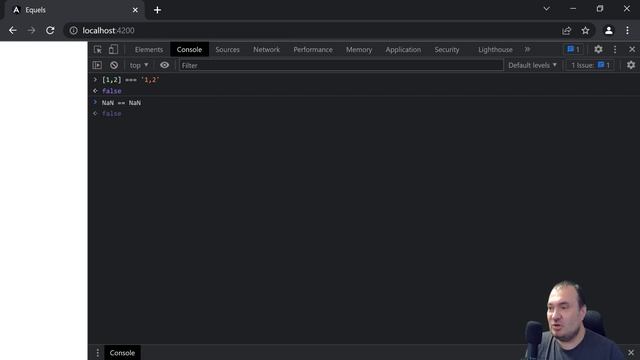This screenshot has height=360, width=640.
Task: Activate inspect element picker
Action: [98, 49]
